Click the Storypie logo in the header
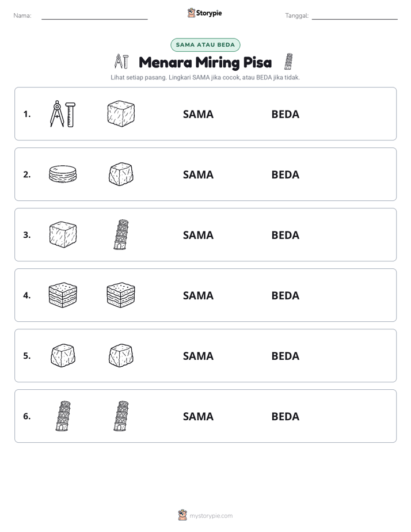 204,13
